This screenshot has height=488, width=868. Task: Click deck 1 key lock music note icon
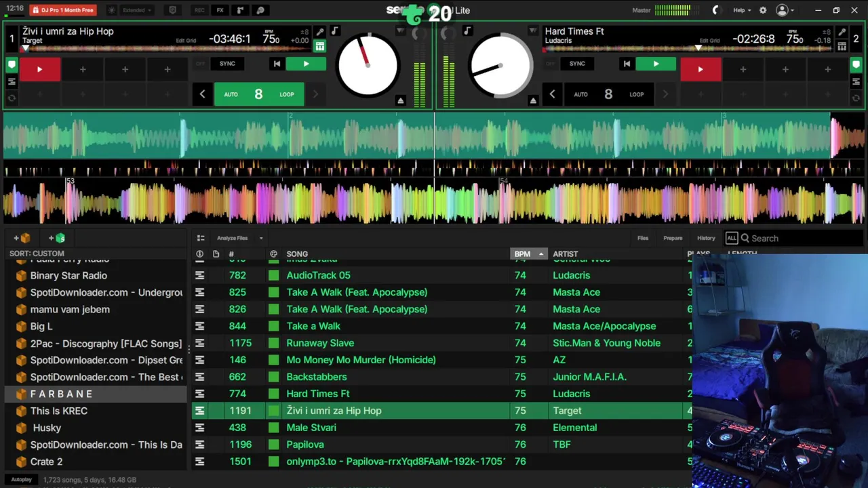334,31
